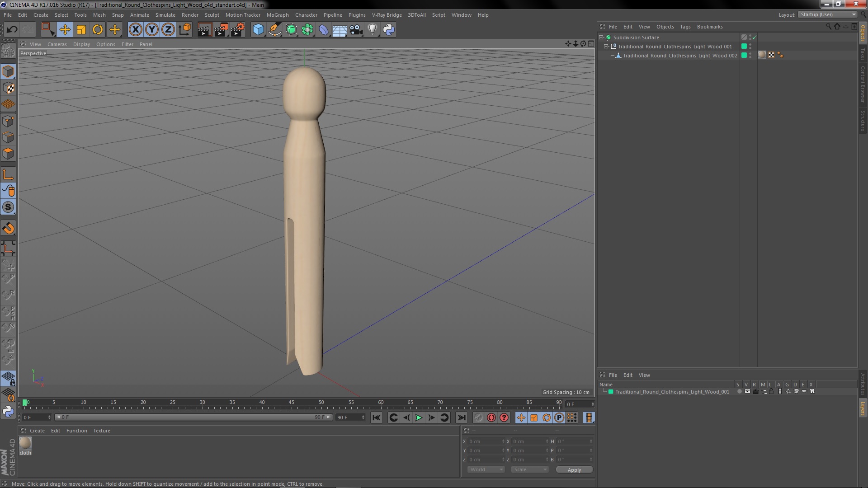Open the Python script icon in toolbar

tap(389, 30)
